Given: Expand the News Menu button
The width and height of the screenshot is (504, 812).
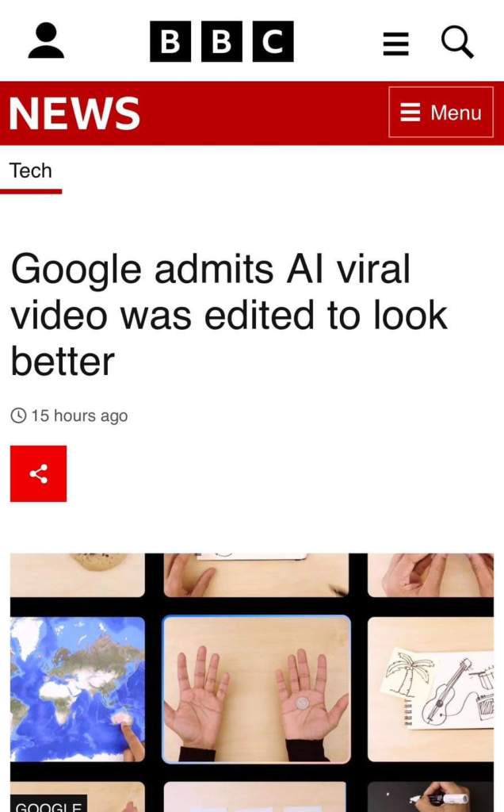Looking at the screenshot, I should tap(441, 112).
